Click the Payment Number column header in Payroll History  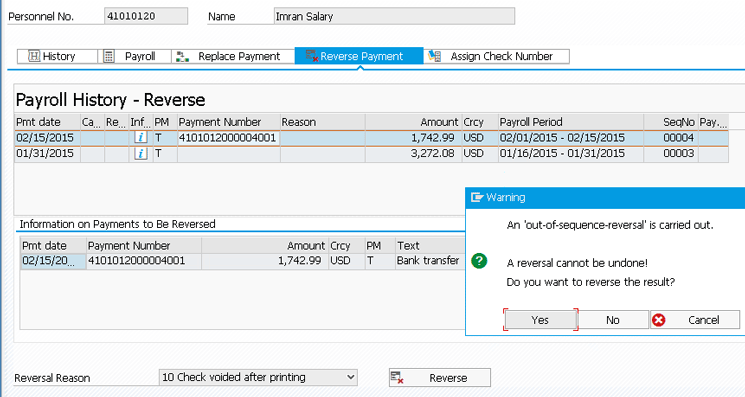click(x=229, y=122)
